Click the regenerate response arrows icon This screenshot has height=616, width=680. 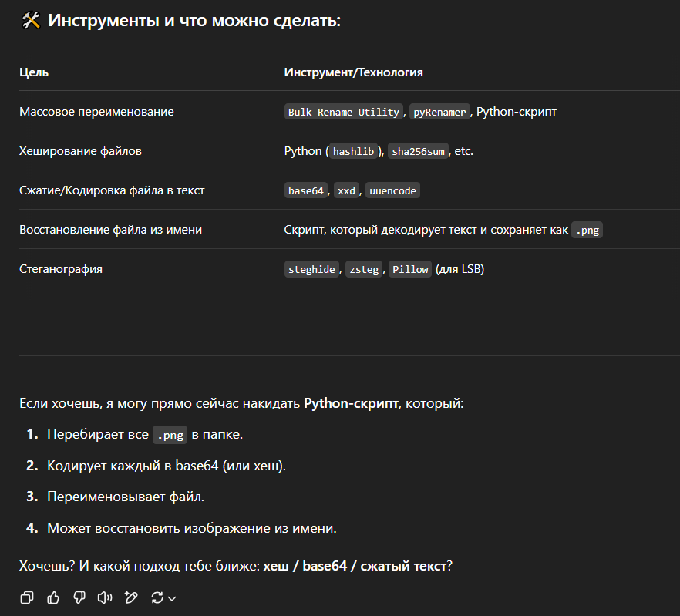(x=157, y=597)
